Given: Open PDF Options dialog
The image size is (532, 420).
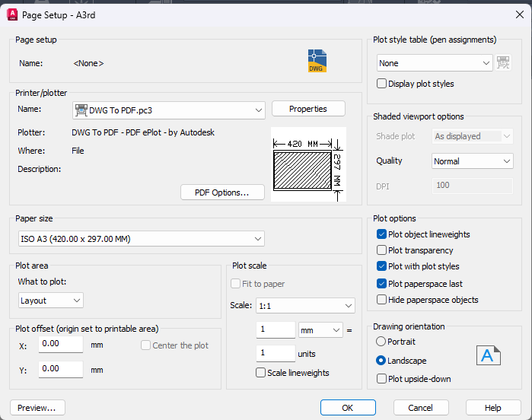Looking at the screenshot, I should (x=222, y=192).
